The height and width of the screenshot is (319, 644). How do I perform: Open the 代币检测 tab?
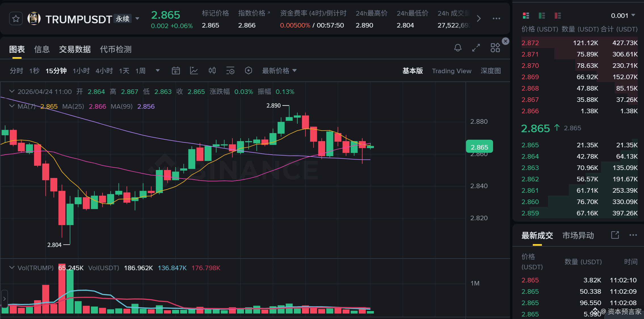pyautogui.click(x=116, y=49)
